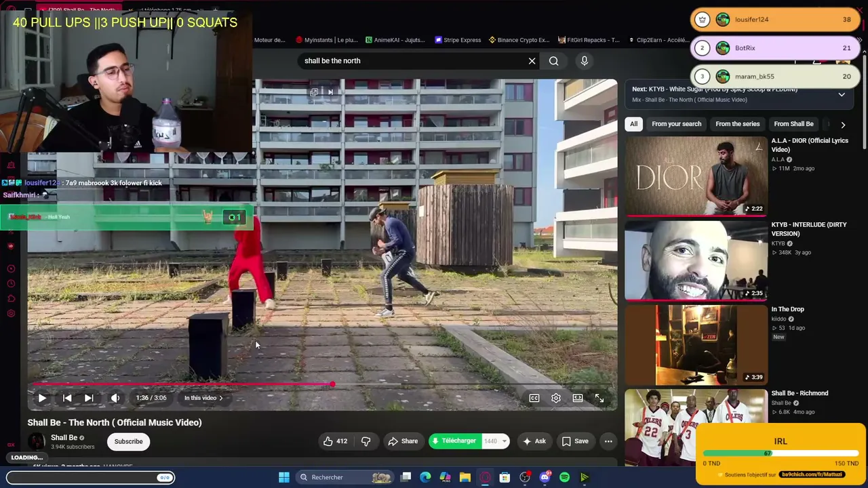Viewport: 868px width, 488px height.
Task: Select the 'All' filter chip
Action: pos(634,124)
